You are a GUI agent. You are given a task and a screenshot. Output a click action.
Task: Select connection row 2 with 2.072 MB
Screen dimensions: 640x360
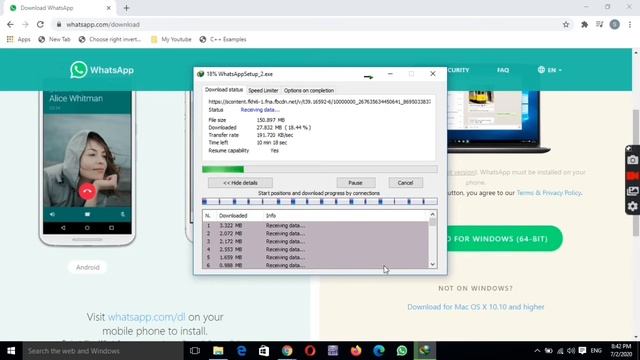click(x=315, y=233)
